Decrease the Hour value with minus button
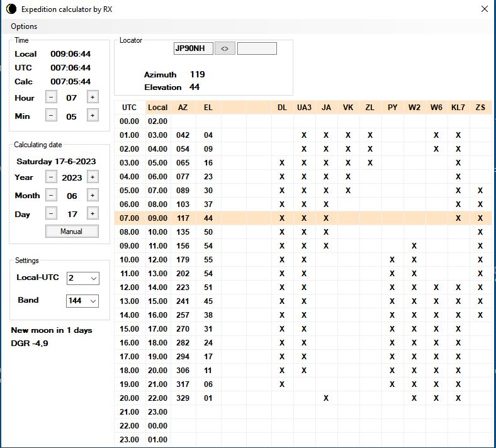This screenshot has width=496, height=448. click(x=52, y=97)
